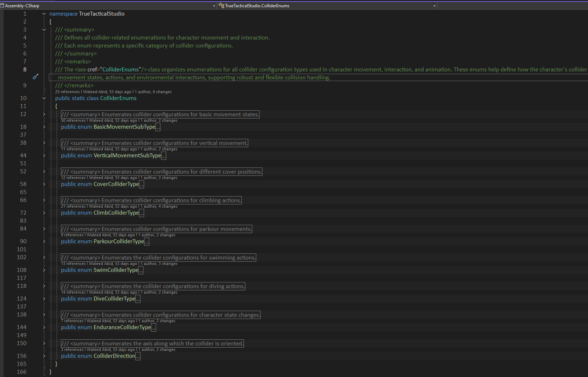588x377 pixels.
Task: Click the TrueTacticalStudio namespace name
Action: pos(102,14)
